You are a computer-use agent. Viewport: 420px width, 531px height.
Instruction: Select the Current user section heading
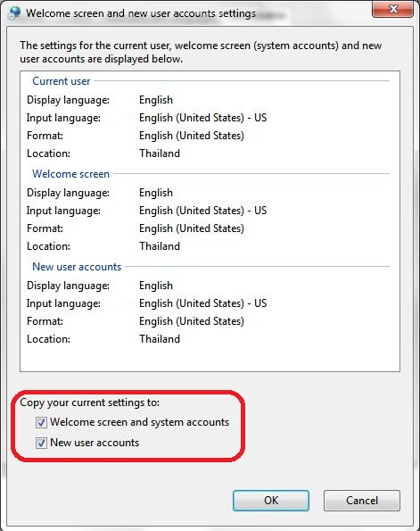[62, 81]
